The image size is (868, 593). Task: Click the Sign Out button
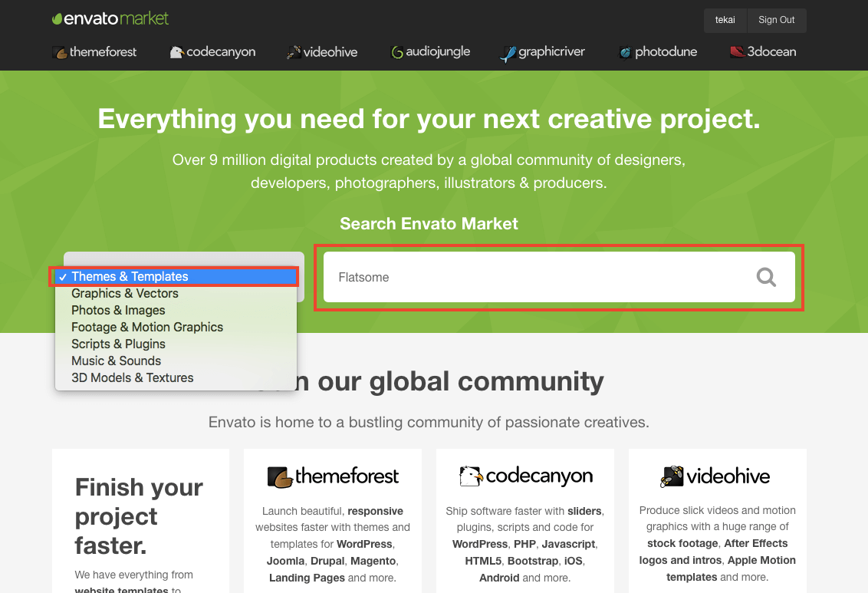pyautogui.click(x=776, y=20)
